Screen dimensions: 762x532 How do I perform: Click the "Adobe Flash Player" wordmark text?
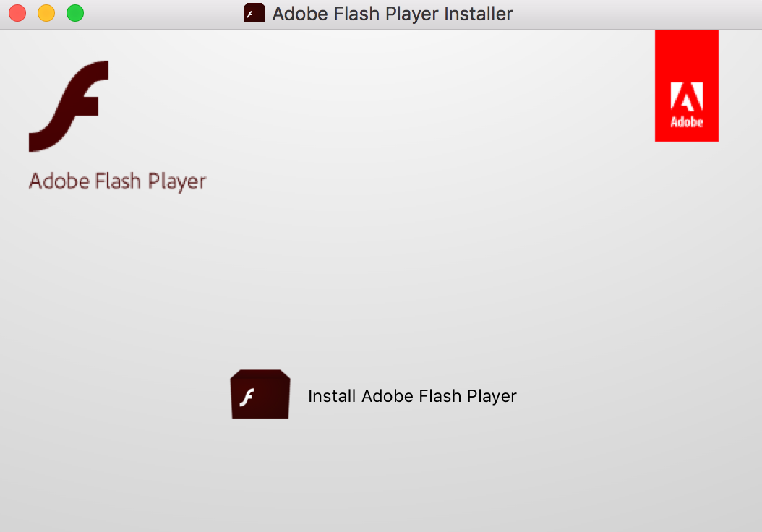pyautogui.click(x=117, y=181)
